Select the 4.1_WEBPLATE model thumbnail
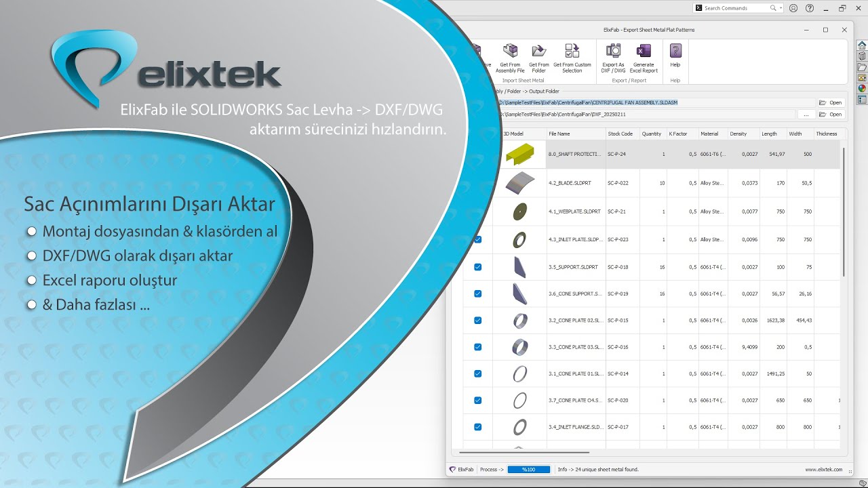Viewport: 868px width, 488px height. (x=519, y=211)
